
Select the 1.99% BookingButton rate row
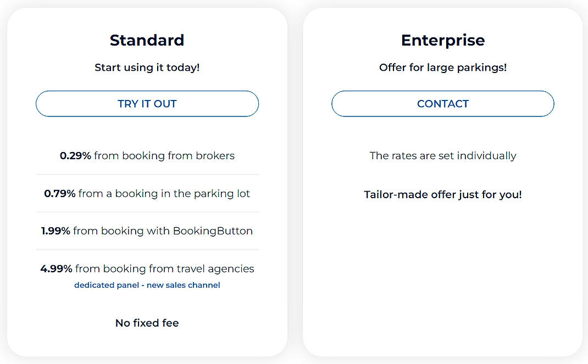(x=147, y=231)
